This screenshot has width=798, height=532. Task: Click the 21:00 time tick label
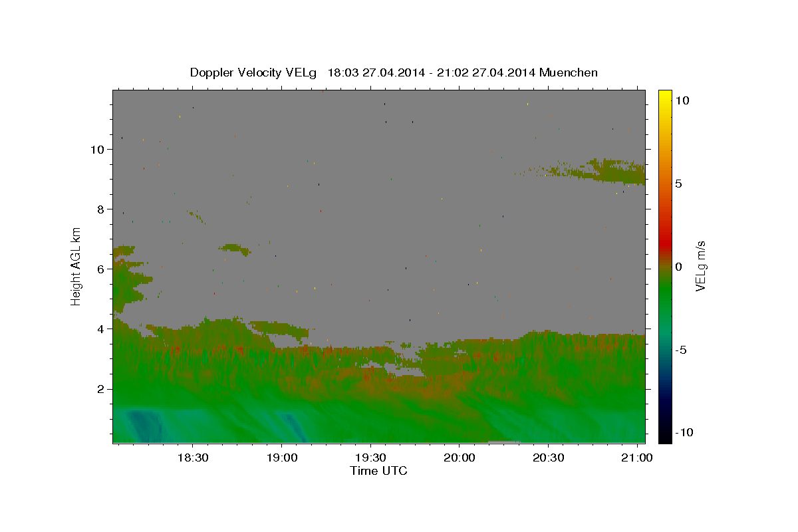638,458
